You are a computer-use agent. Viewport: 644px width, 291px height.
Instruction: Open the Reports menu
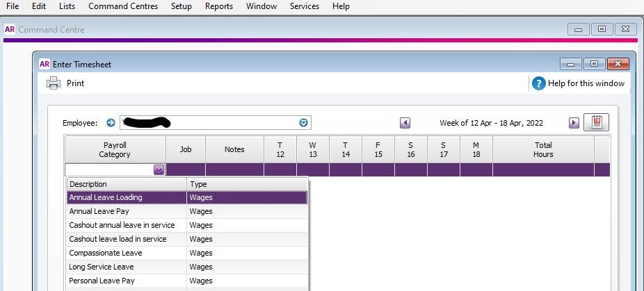tap(219, 6)
